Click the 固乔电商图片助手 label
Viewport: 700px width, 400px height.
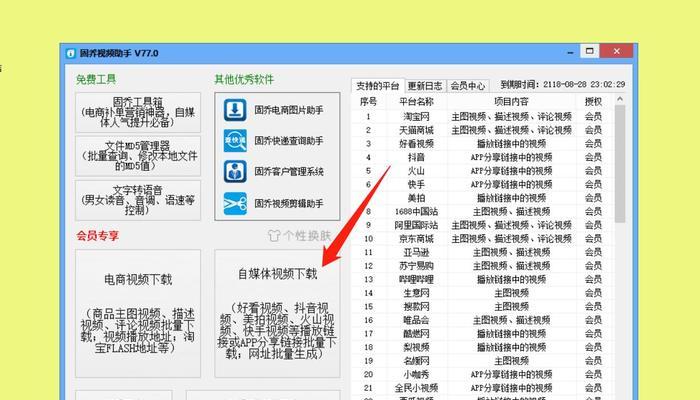(x=289, y=110)
